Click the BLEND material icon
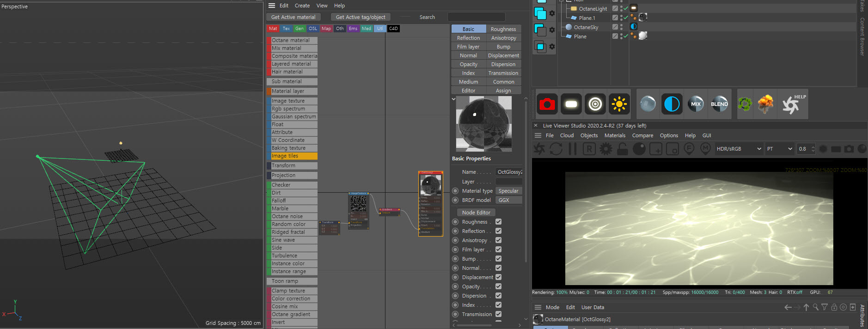 (x=719, y=104)
